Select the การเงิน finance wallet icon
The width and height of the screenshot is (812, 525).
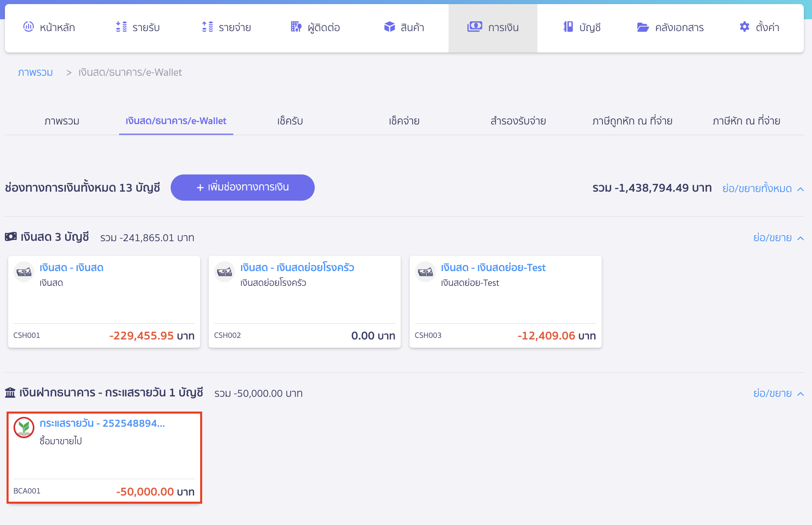(x=474, y=27)
